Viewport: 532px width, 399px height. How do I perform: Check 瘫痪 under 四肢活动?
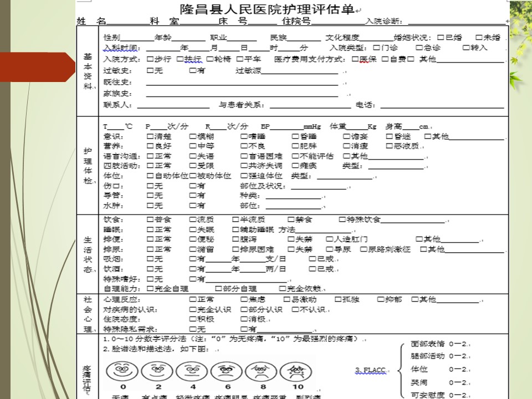pos(295,166)
